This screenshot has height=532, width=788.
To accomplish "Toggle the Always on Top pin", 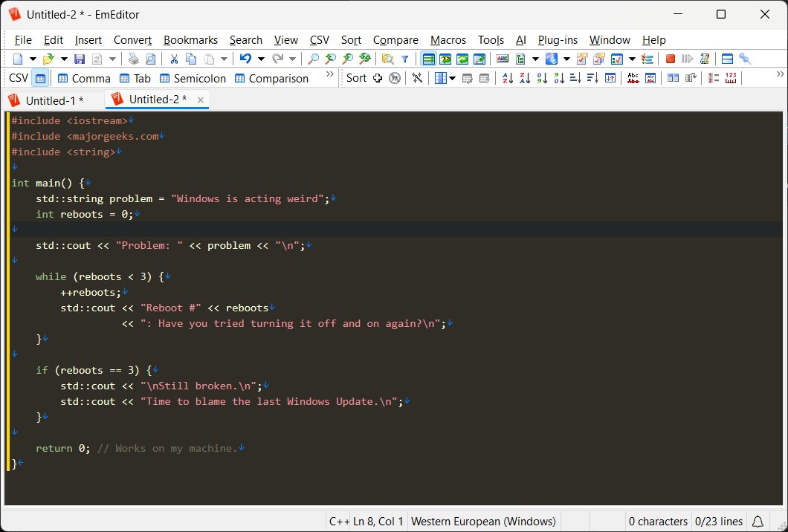I will coord(745,59).
